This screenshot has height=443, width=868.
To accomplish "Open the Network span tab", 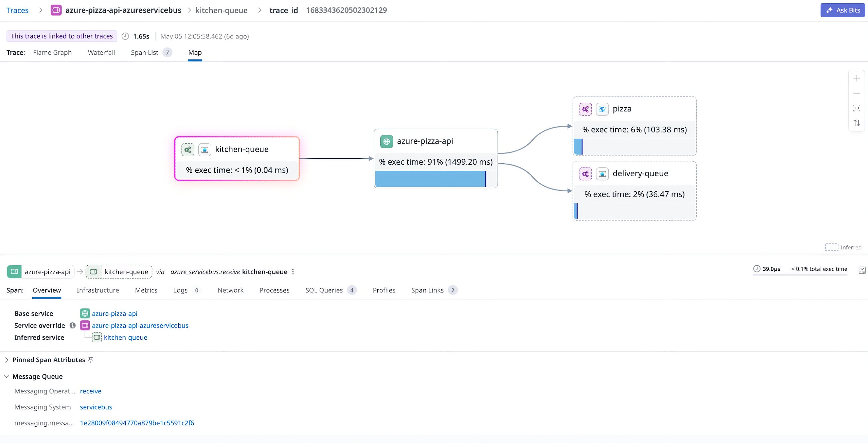I will [x=230, y=290].
